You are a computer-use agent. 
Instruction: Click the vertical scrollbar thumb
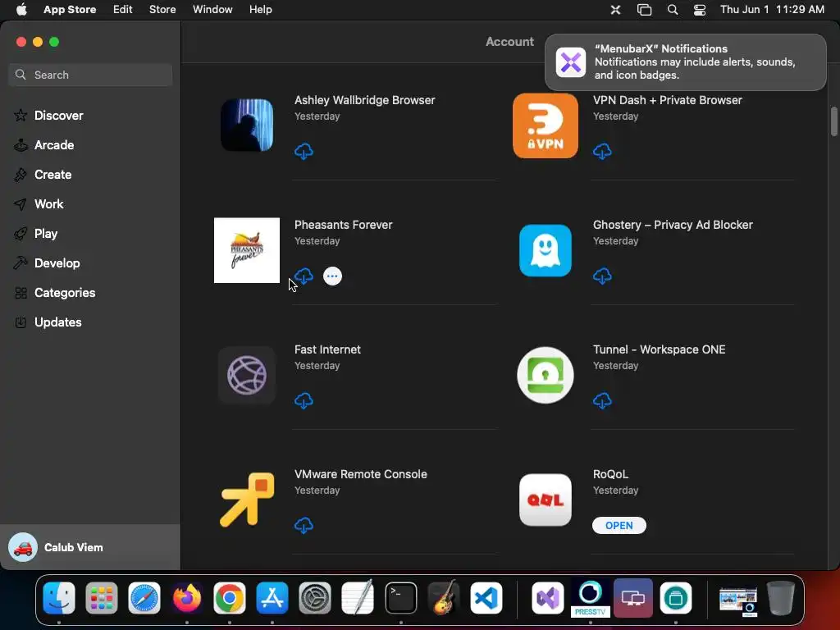[x=834, y=121]
